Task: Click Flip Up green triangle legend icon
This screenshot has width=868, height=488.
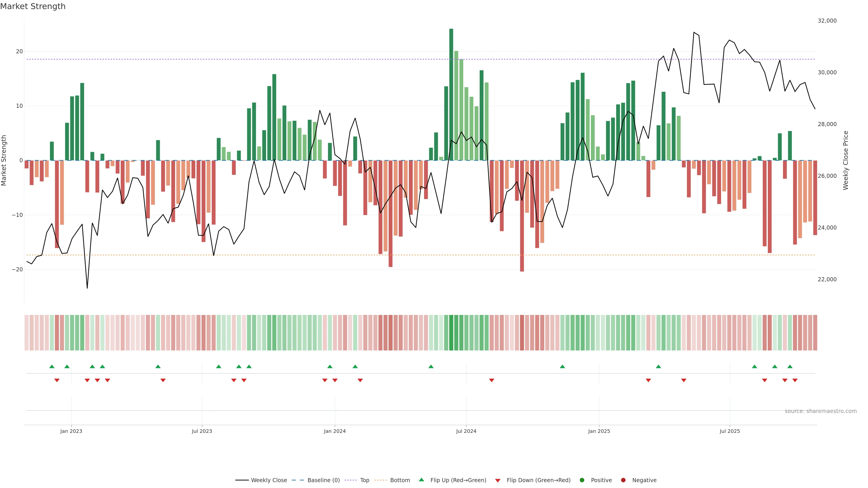Action: (x=421, y=480)
